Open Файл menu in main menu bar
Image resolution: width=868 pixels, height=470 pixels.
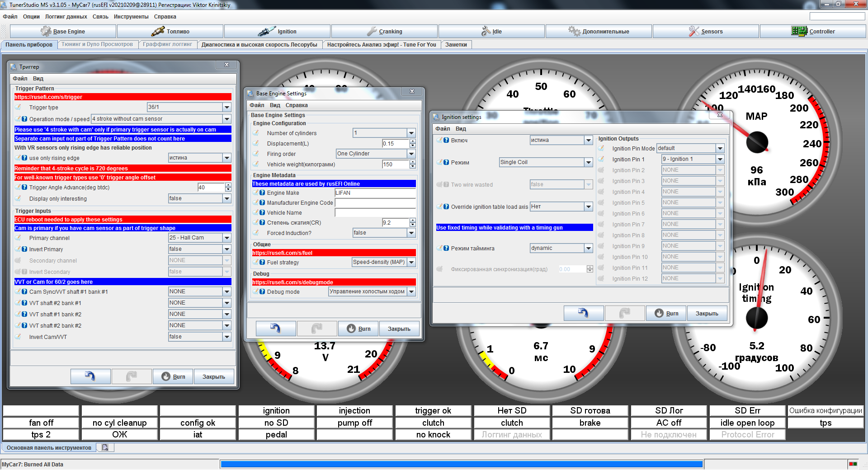click(10, 17)
